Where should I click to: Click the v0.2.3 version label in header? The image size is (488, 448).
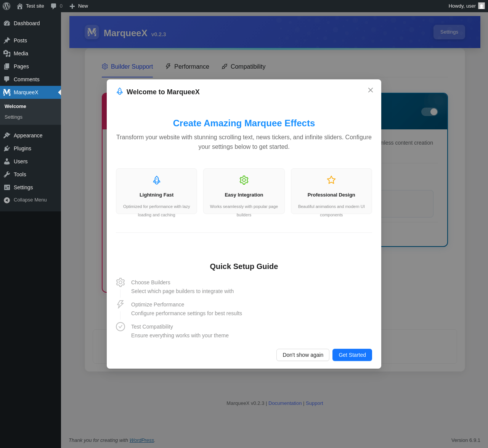[159, 34]
